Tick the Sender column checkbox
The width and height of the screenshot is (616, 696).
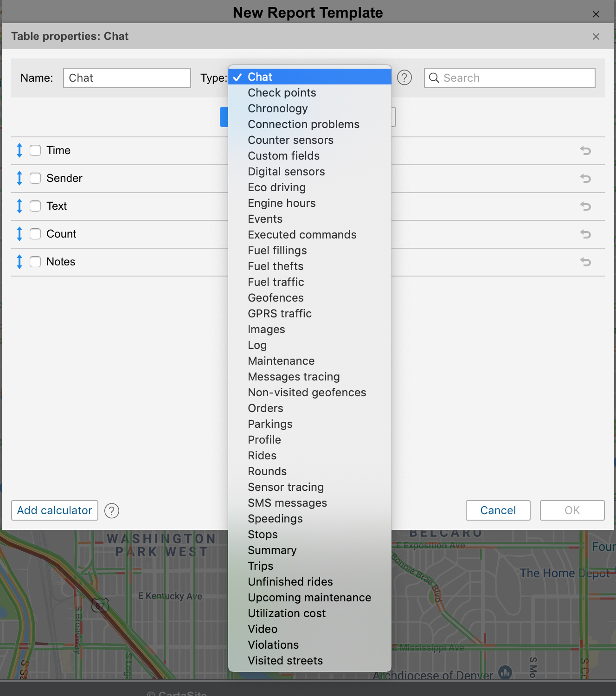35,178
